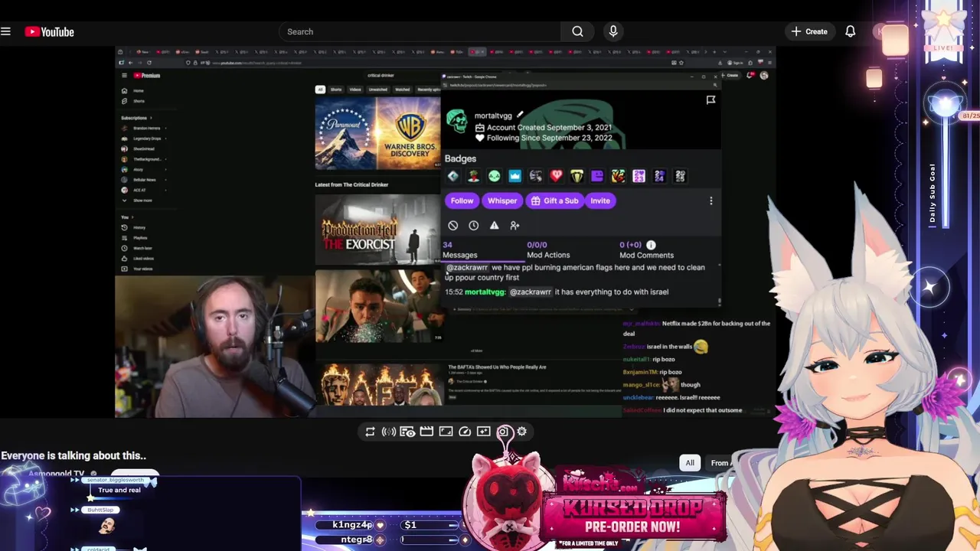Start voice search with the microphone icon
The image size is (980, 551).
(x=613, y=31)
